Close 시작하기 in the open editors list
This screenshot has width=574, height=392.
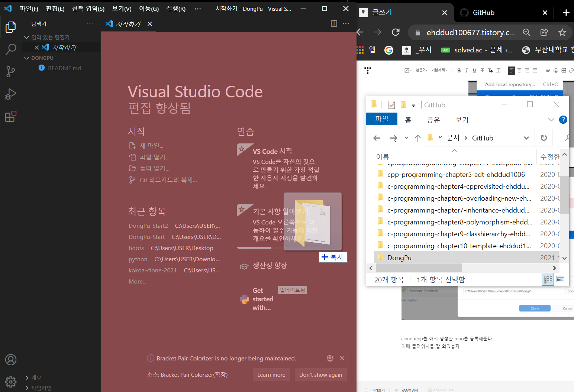(x=36, y=48)
